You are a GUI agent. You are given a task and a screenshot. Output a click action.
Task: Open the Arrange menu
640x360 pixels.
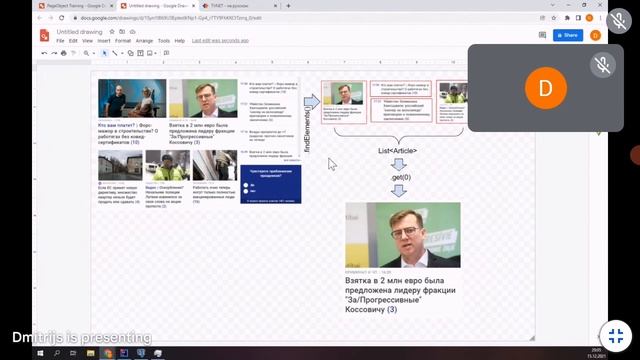pyautogui.click(x=144, y=41)
